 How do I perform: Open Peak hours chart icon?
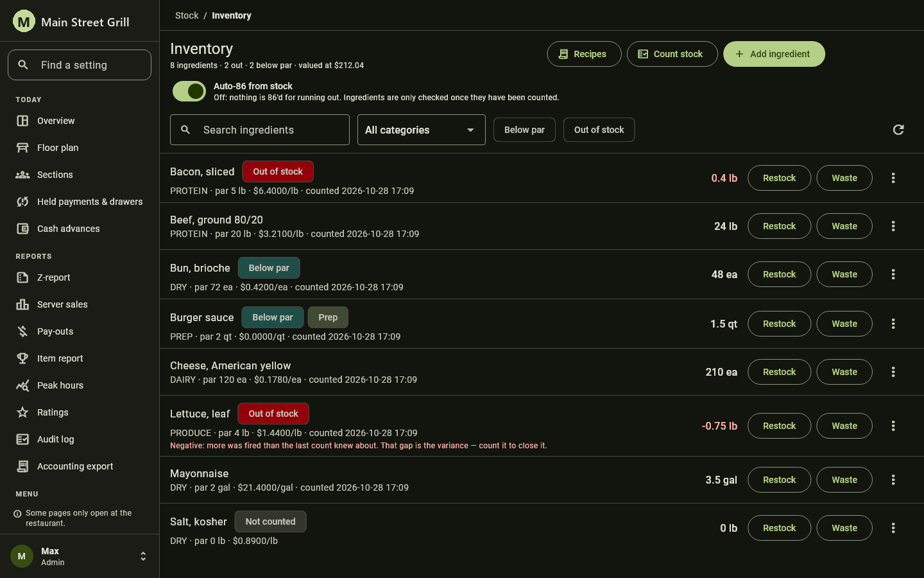22,385
